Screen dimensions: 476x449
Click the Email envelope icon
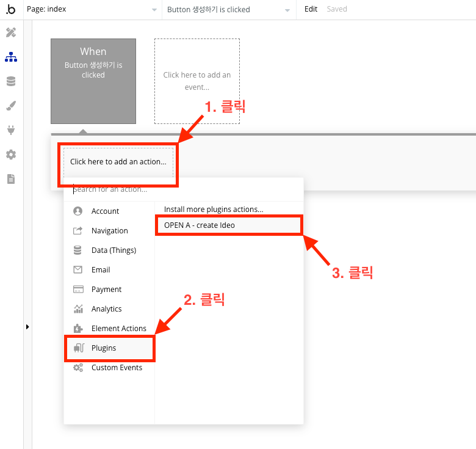(78, 269)
